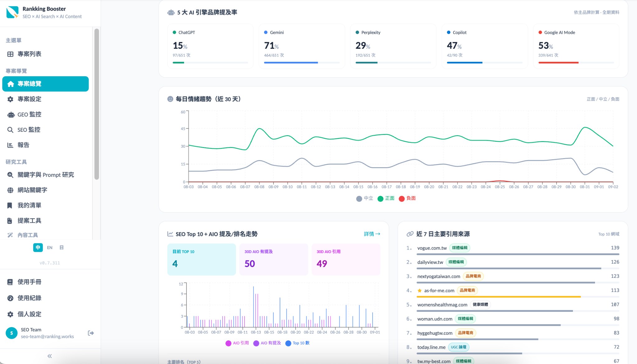The image size is (637, 364).
Task: Toggle the 負面 legend series
Action: (x=407, y=199)
